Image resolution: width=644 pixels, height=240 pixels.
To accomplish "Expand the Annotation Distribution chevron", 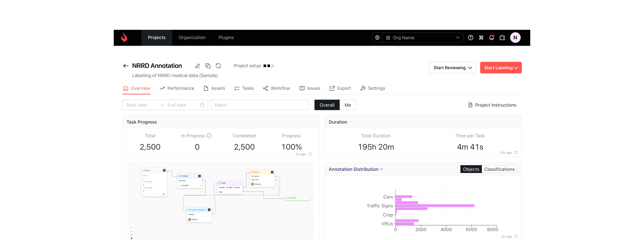I will tap(381, 169).
